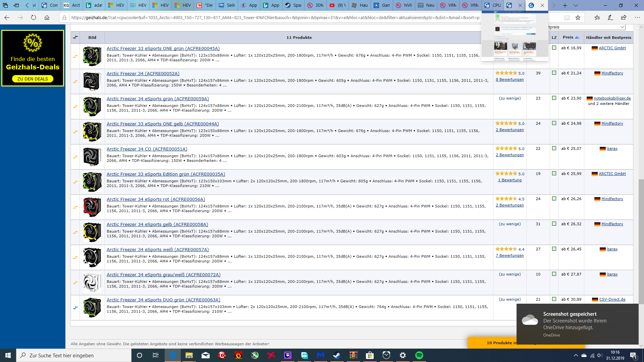Open Spotify from the taskbar
The image size is (644, 362).
[419, 355]
